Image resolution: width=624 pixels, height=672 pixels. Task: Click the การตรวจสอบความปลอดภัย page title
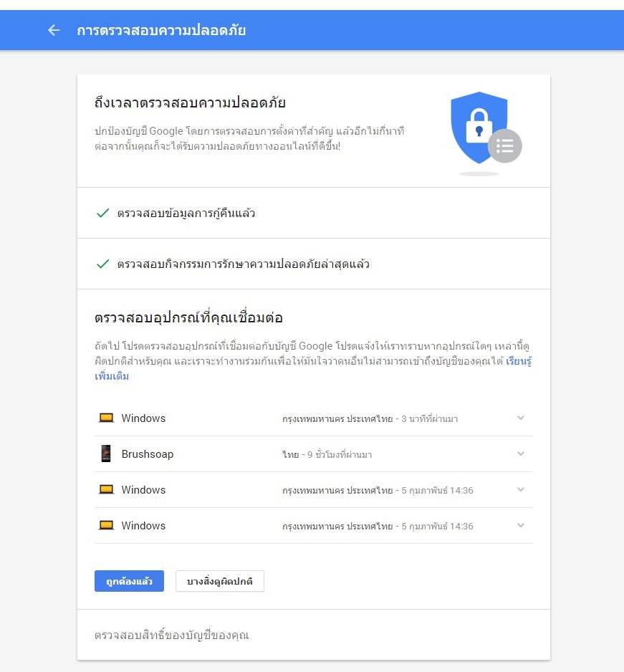pyautogui.click(x=161, y=30)
